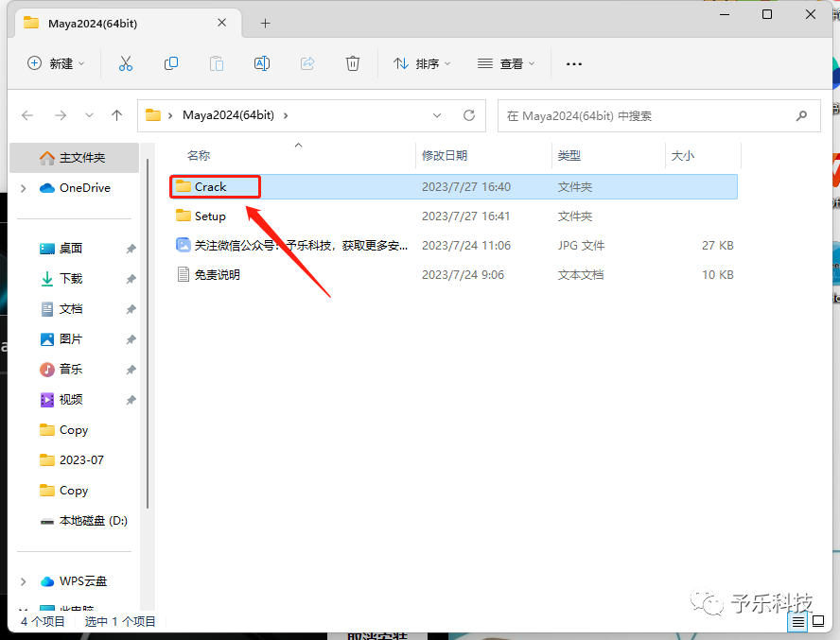Select the Maya2024(64bit) tab
This screenshot has height=640, width=840.
pos(127,23)
